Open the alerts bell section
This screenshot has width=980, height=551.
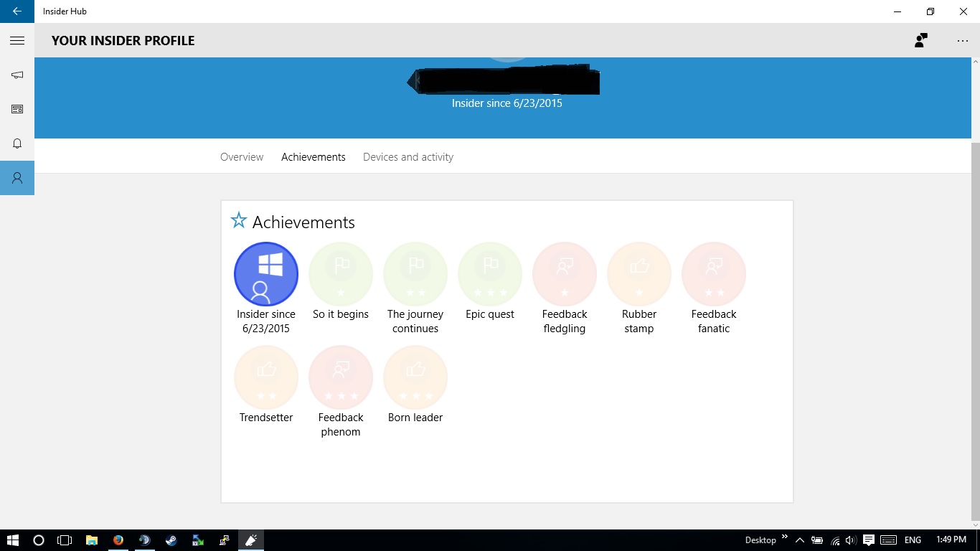[x=17, y=143]
